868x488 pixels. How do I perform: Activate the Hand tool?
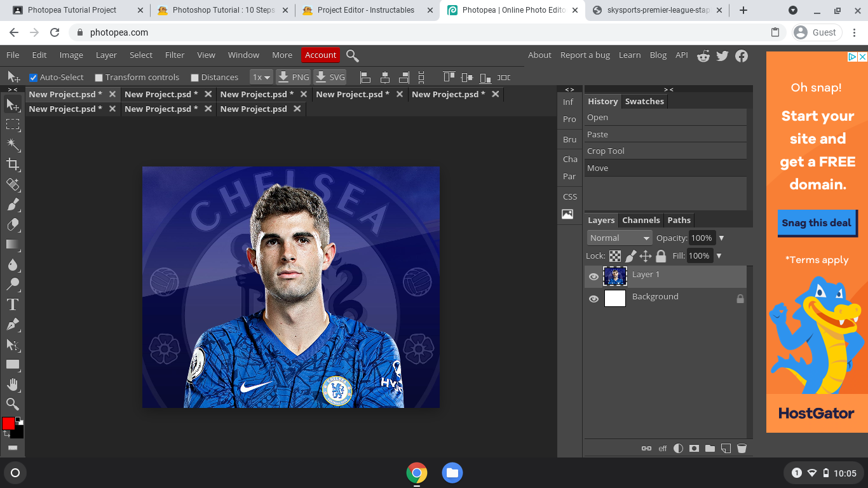13,384
